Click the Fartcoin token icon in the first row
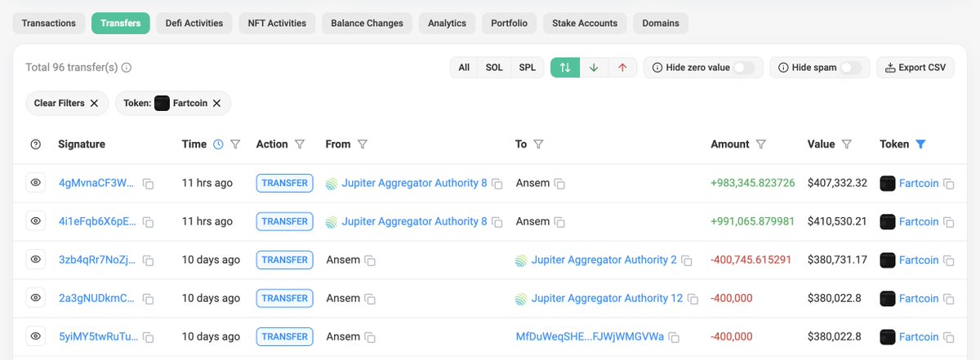The image size is (980, 360). [x=888, y=184]
